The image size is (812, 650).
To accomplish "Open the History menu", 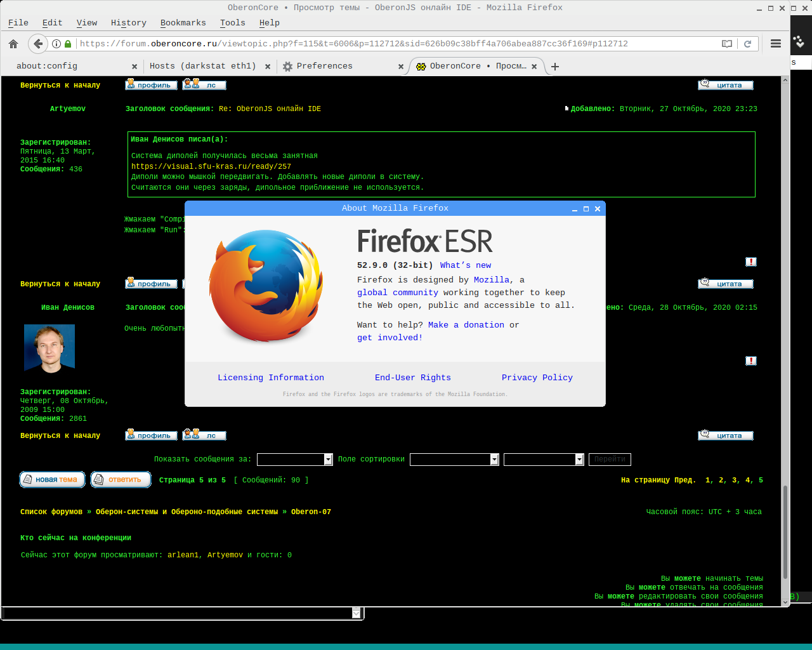I will (128, 23).
